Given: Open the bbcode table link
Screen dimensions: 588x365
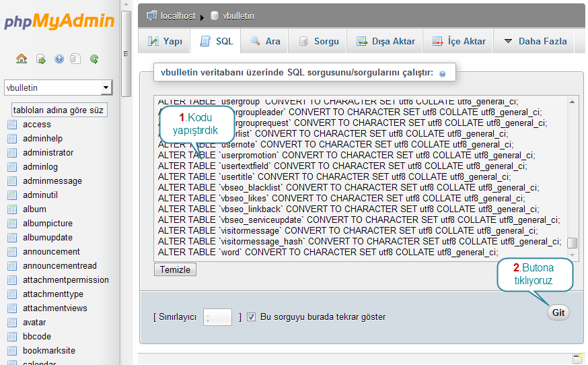Looking at the screenshot, I should tap(37, 337).
